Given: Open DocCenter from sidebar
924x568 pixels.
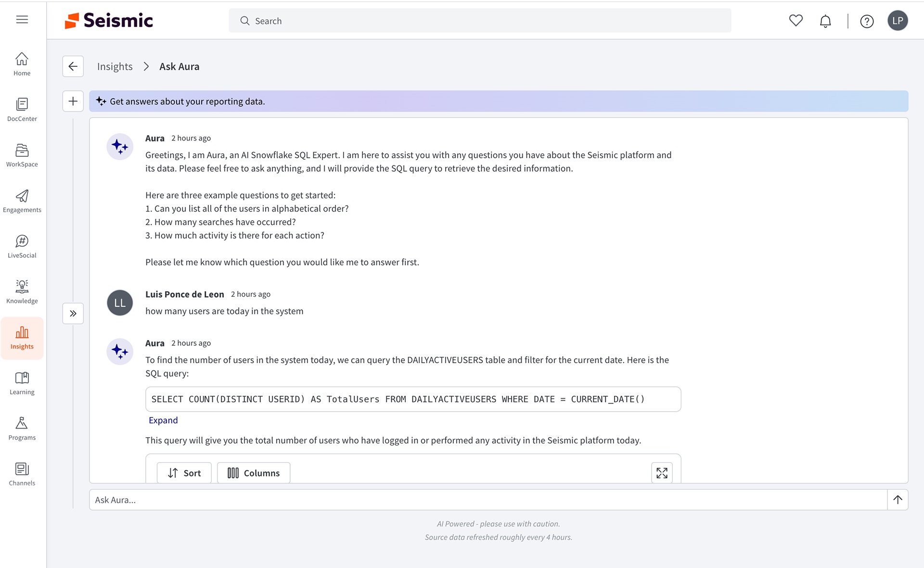Looking at the screenshot, I should [x=22, y=110].
